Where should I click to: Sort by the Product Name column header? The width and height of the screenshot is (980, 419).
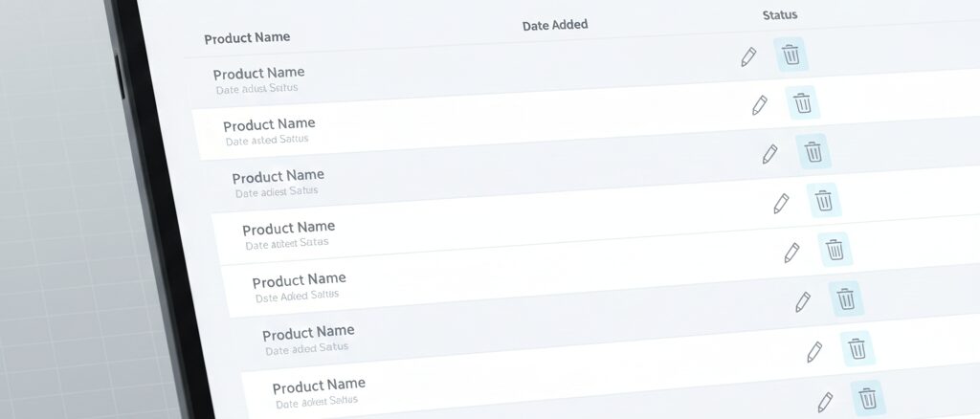click(247, 38)
